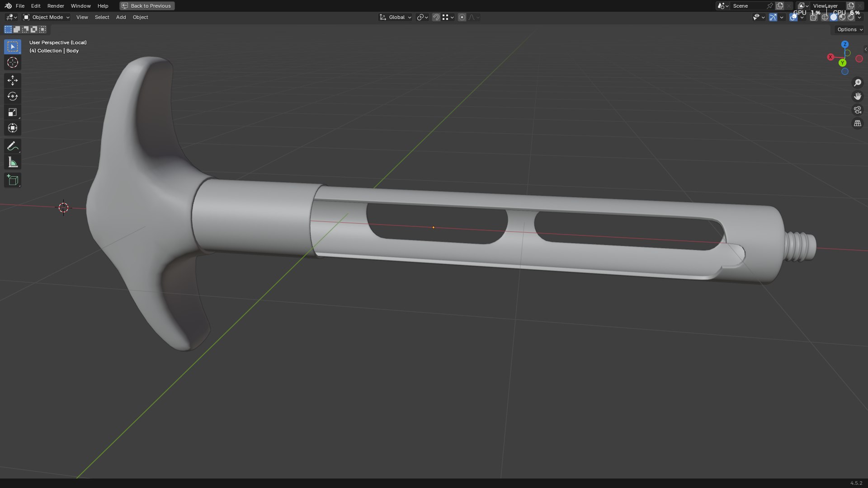Click the hand pan-view icon

[x=857, y=96]
